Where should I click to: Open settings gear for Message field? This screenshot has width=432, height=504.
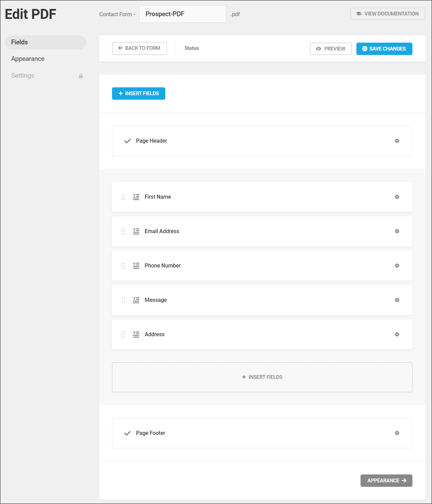tap(397, 300)
